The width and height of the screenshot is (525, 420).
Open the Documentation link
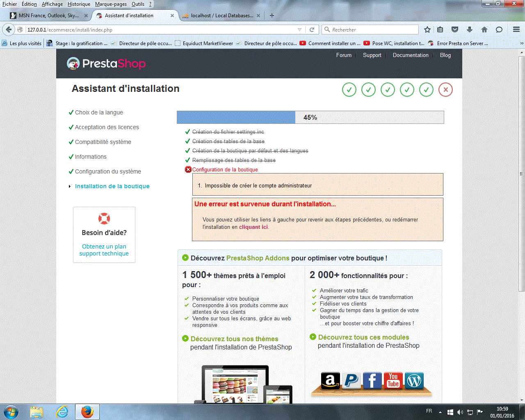point(411,55)
